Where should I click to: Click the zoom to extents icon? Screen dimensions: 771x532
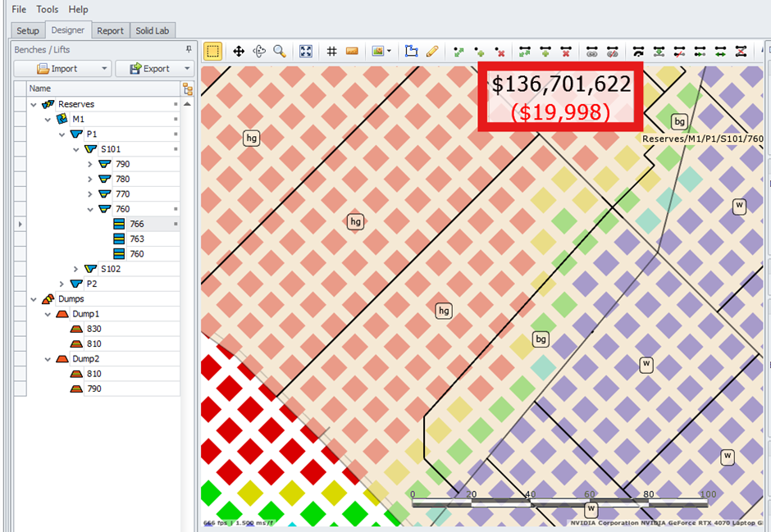pos(306,51)
